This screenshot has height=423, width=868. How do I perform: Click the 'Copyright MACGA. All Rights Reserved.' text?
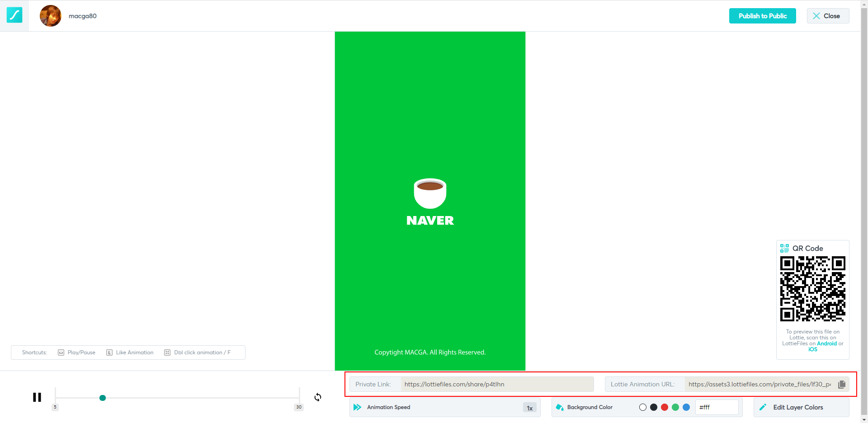430,352
